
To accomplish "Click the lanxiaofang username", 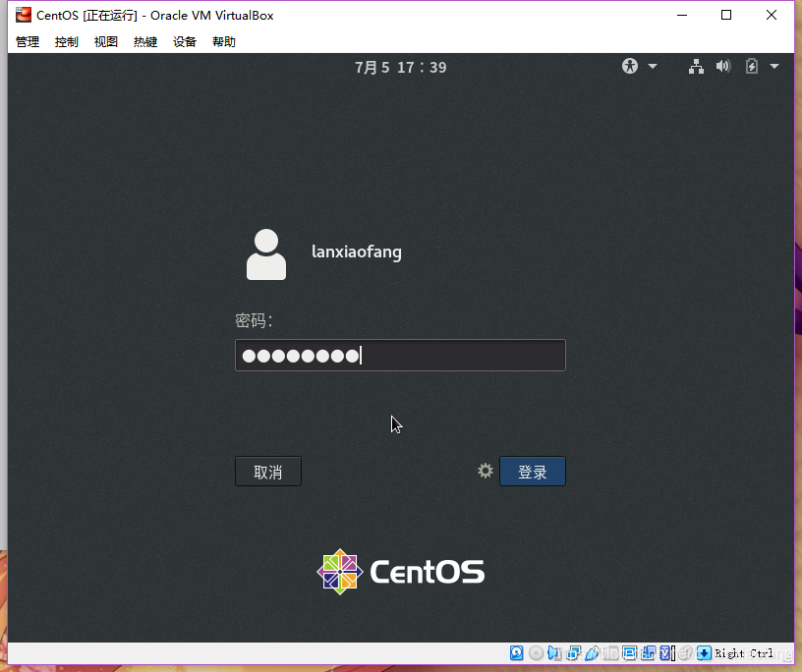I will (x=357, y=252).
